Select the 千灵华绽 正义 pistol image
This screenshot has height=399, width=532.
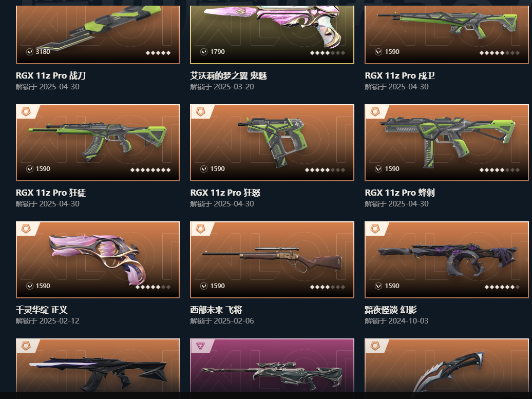point(98,260)
